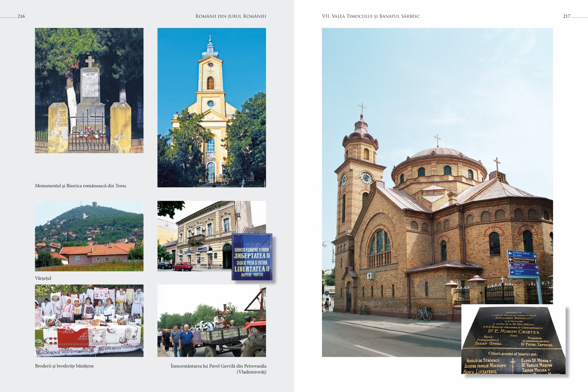
Task: Open the yellow Torac church photo
Action: (x=211, y=107)
